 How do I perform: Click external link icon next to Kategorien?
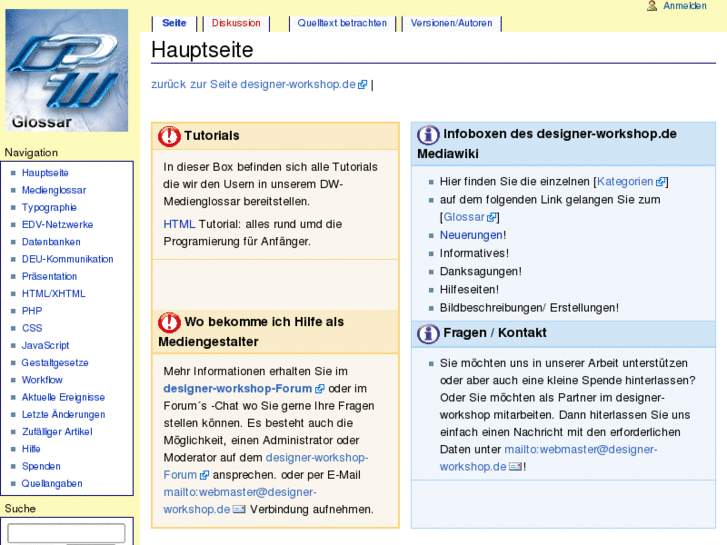[660, 182]
